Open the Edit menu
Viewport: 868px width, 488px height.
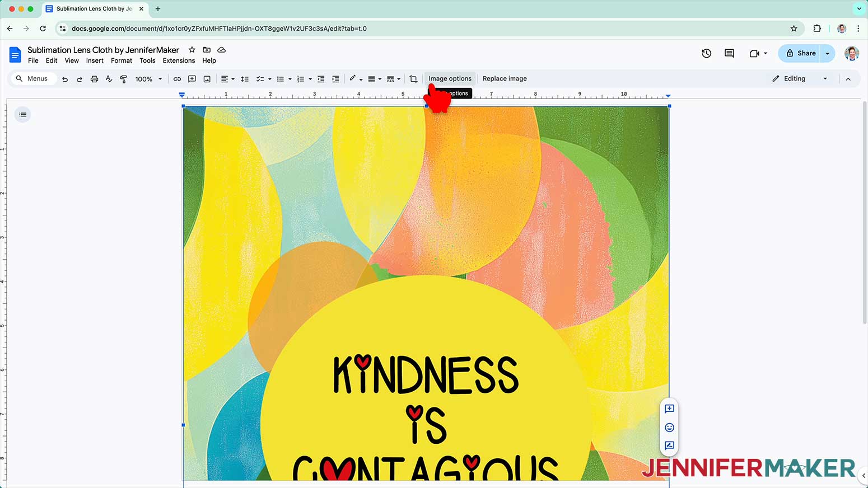(x=52, y=60)
